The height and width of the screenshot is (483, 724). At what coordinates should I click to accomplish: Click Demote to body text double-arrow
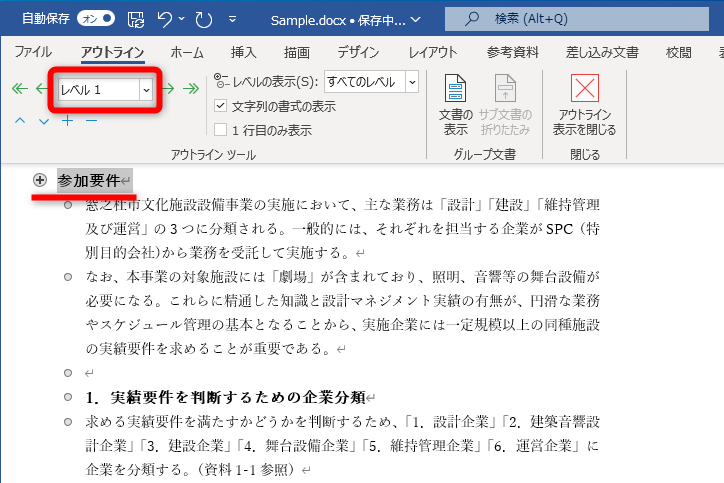pos(191,89)
